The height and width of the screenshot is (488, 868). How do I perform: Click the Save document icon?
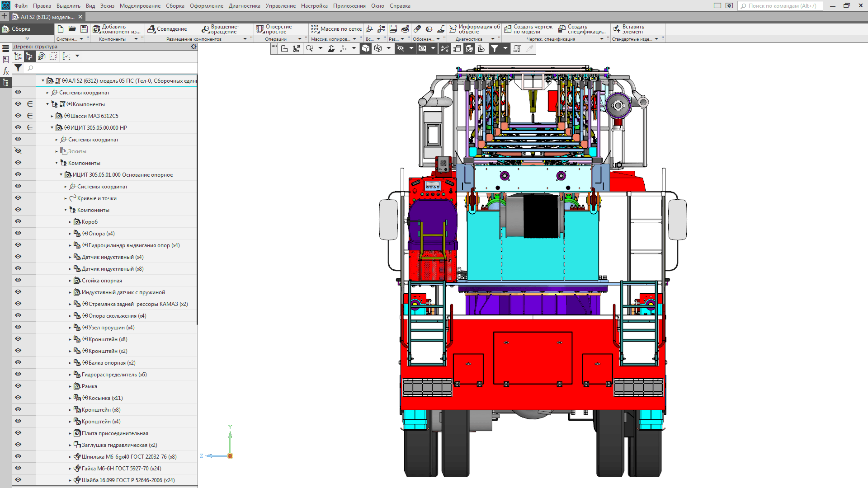tap(84, 29)
